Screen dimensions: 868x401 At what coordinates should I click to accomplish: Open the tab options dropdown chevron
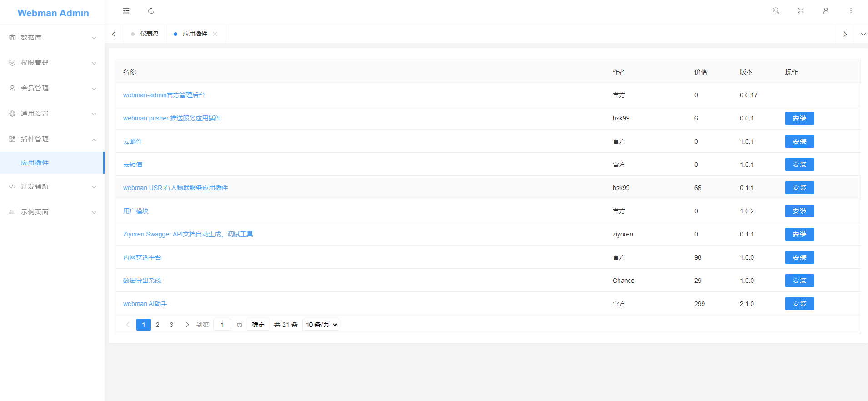coord(863,34)
